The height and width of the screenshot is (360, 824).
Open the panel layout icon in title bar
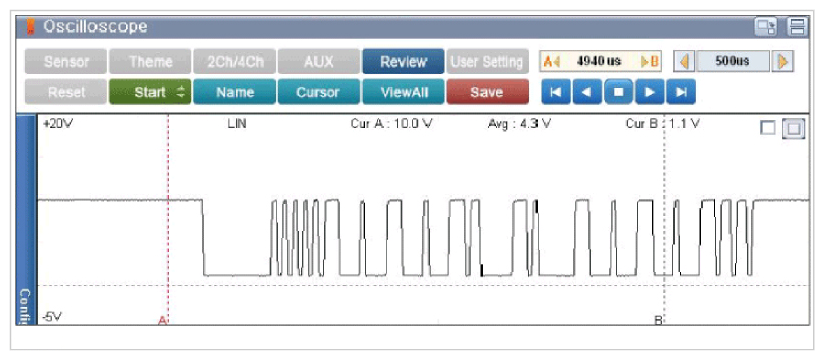point(766,27)
